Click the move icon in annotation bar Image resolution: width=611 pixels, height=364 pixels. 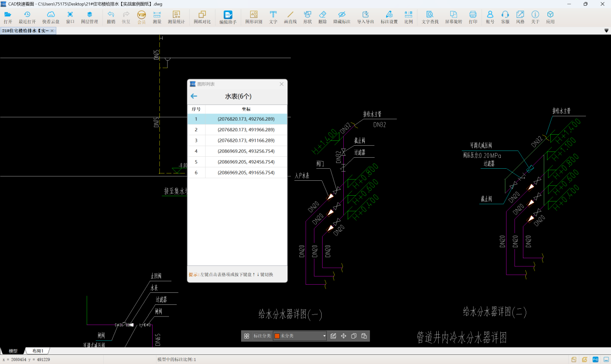[x=344, y=336]
